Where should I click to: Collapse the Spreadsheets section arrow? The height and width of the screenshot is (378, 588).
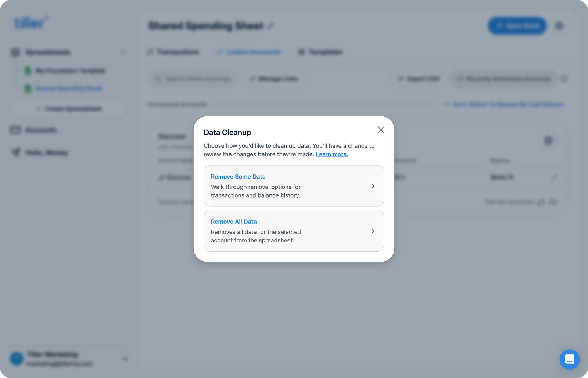123,52
